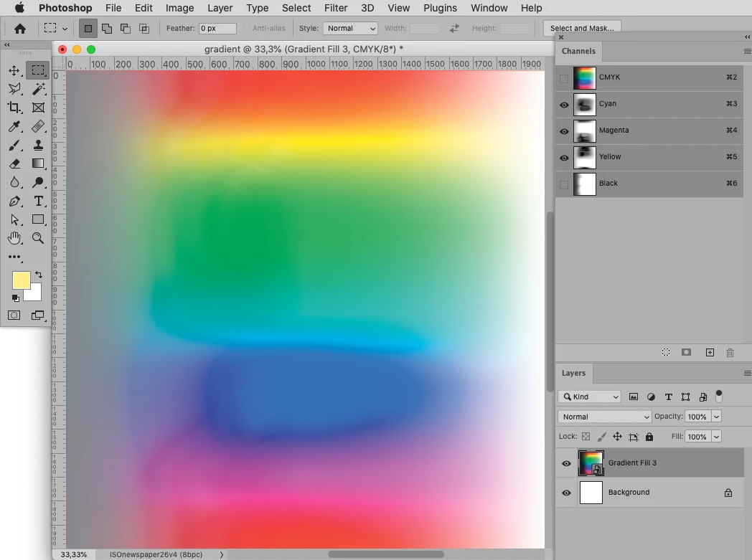752x560 pixels.
Task: Hide the Cyan channel
Action: (564, 105)
